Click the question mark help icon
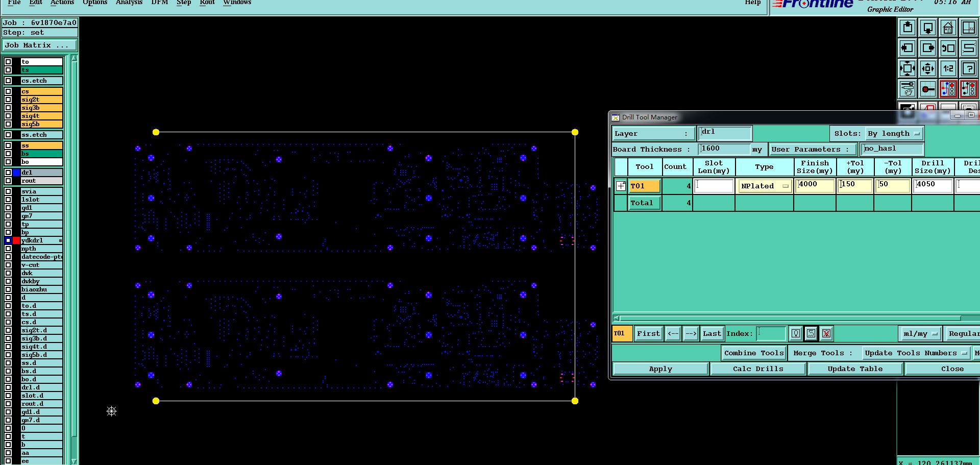 click(x=968, y=68)
